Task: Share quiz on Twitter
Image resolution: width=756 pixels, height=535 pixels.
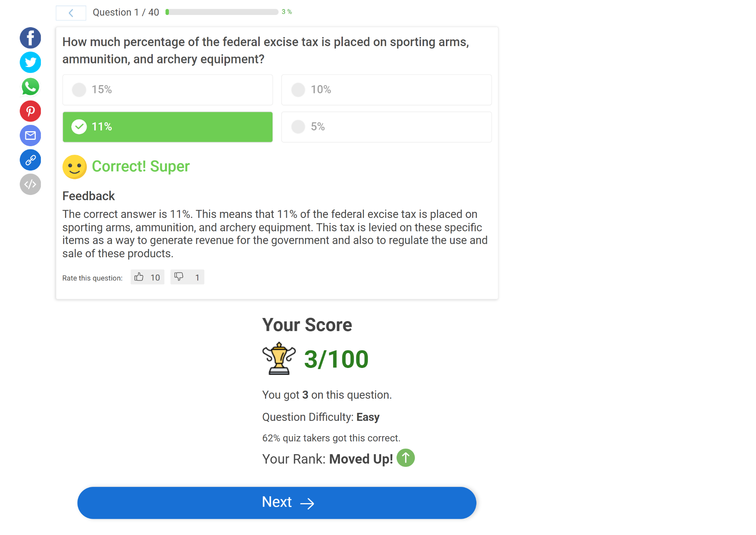Action: click(30, 62)
